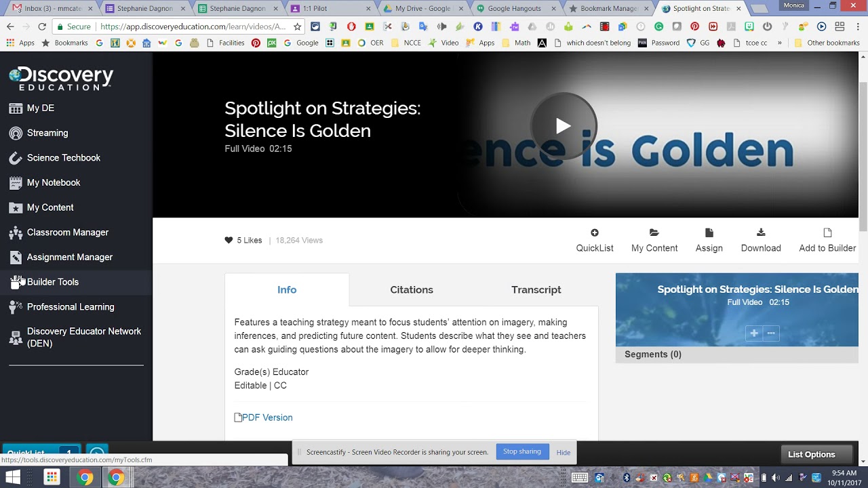
Task: Add video to QuickList
Action: (x=595, y=241)
